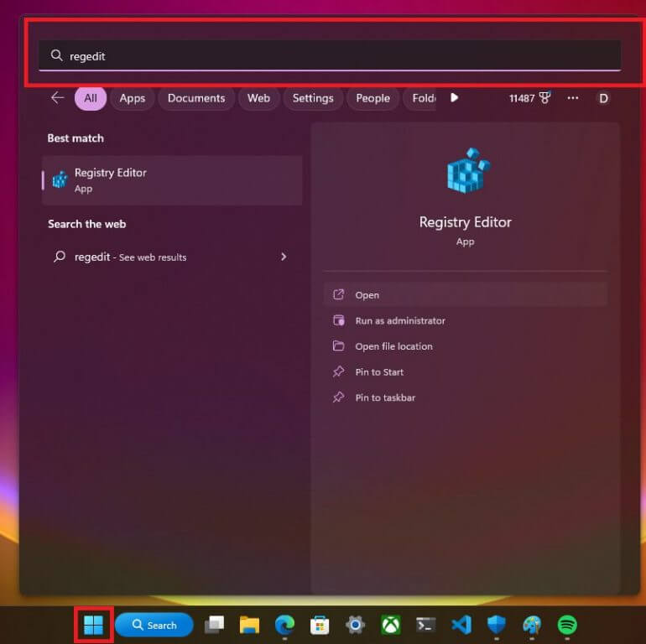This screenshot has width=646, height=644.
Task: Open the rewards points trophy icon
Action: tap(544, 97)
